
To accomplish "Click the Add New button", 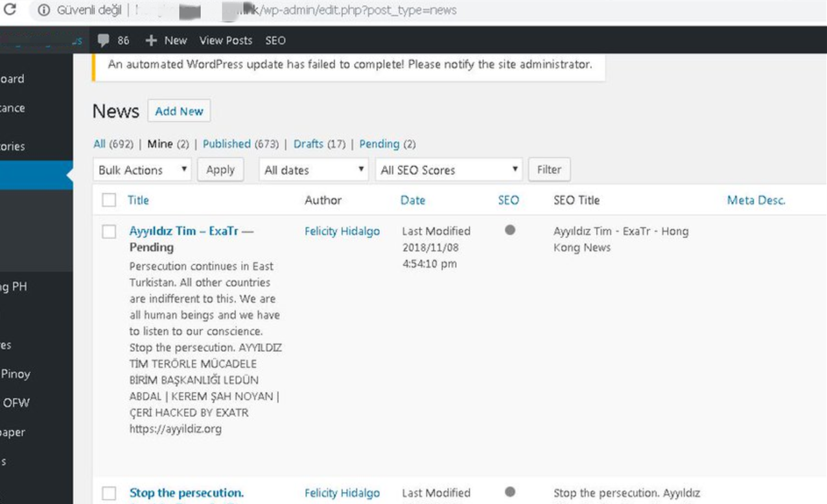I will click(x=179, y=111).
